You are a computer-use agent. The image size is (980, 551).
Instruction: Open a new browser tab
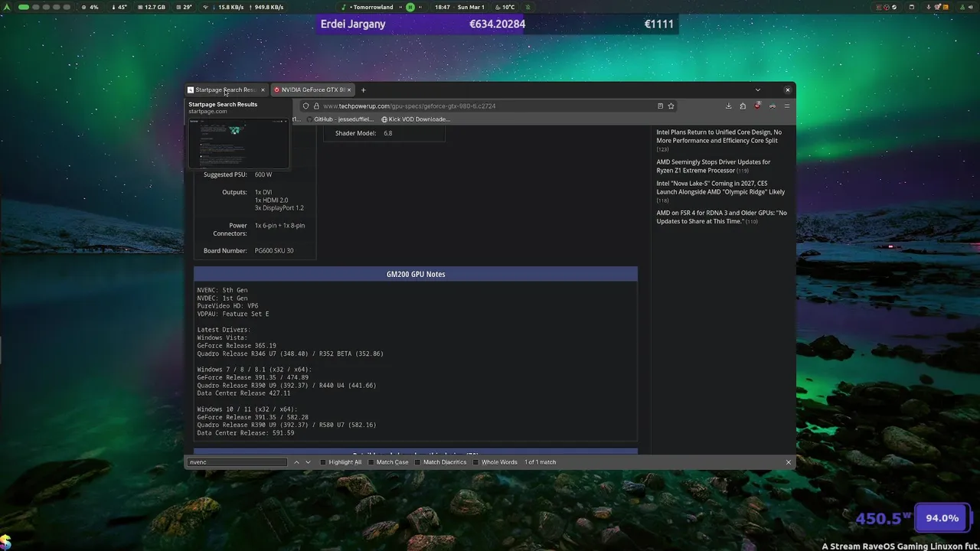coord(363,90)
